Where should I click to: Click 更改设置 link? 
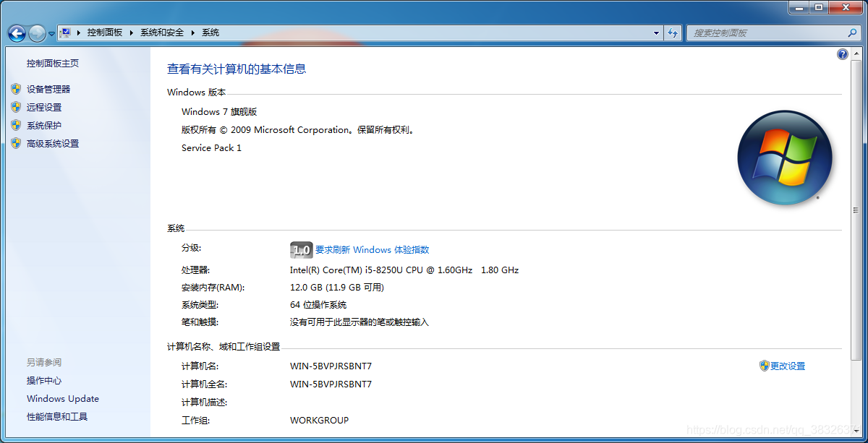tap(788, 366)
